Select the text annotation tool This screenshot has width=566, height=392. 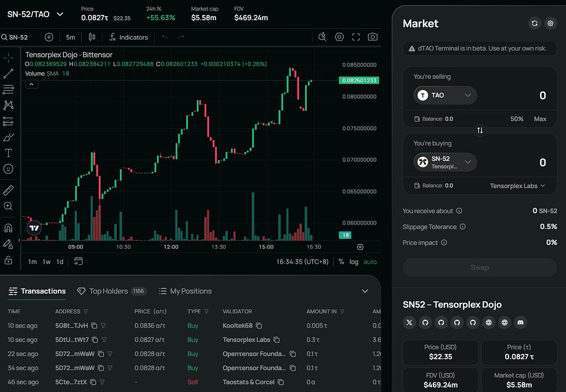8,153
